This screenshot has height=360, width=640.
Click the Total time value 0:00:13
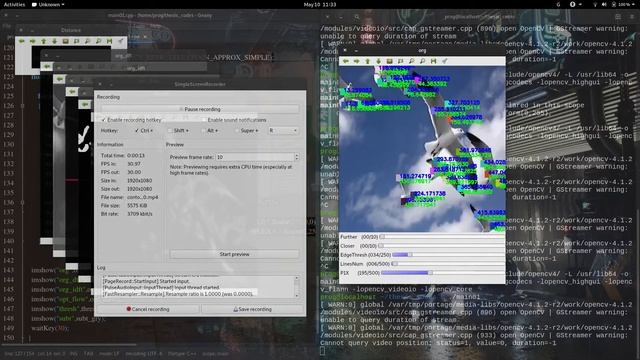point(136,156)
